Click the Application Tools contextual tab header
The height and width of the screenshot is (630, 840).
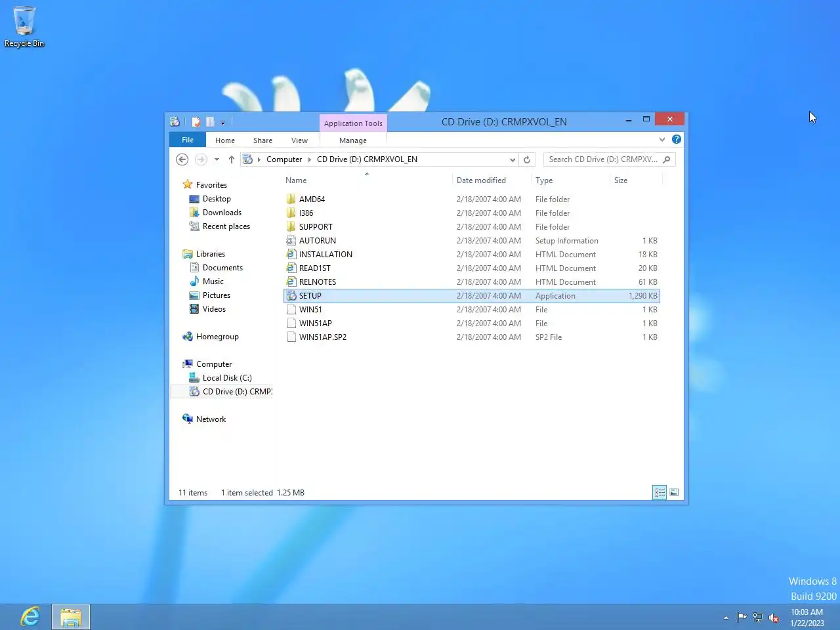tap(353, 123)
